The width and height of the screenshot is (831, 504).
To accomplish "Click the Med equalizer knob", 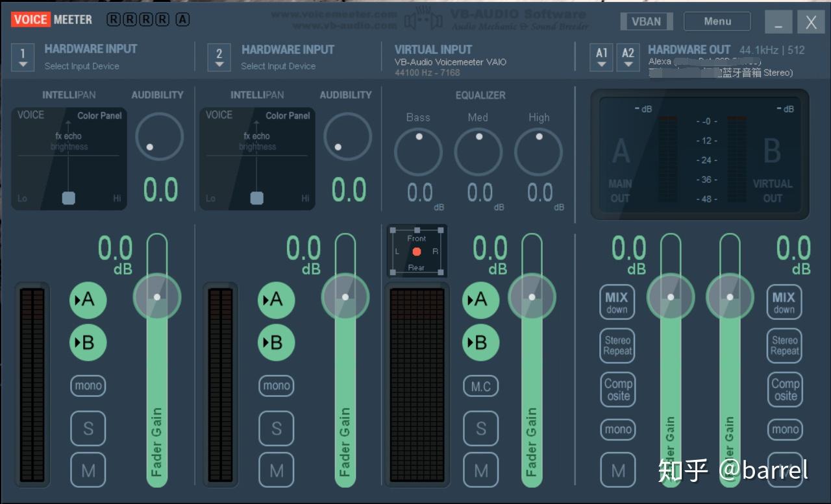I will (x=478, y=152).
